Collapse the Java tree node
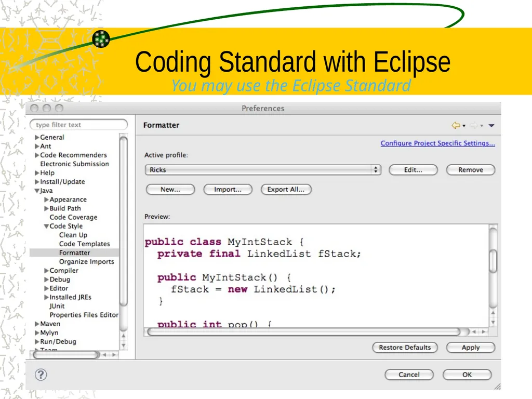Image resolution: width=532 pixels, height=399 pixels. [x=37, y=191]
